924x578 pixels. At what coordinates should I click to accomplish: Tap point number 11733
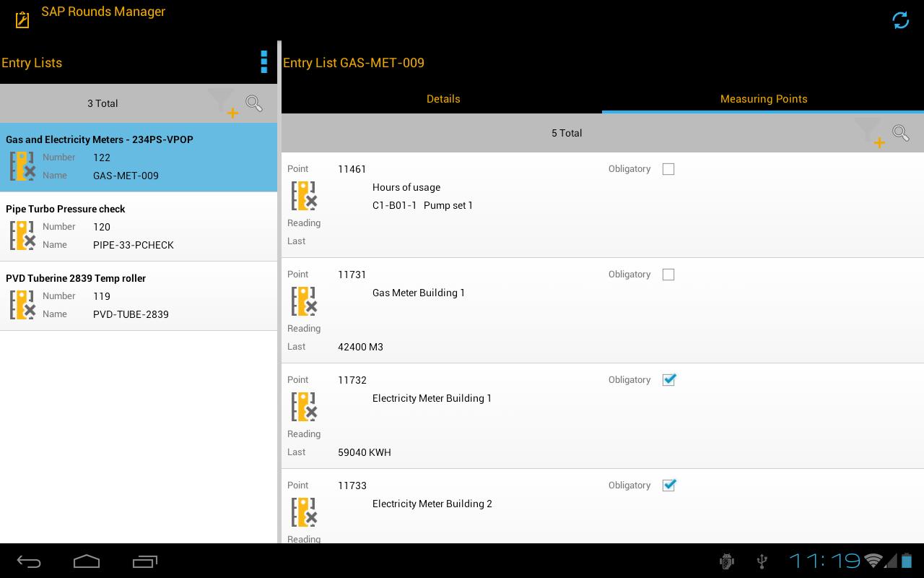(x=352, y=486)
